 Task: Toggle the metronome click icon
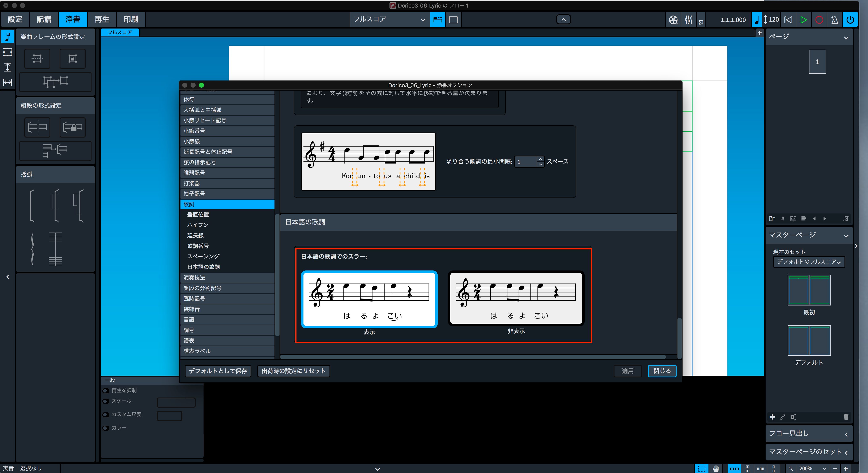(835, 20)
